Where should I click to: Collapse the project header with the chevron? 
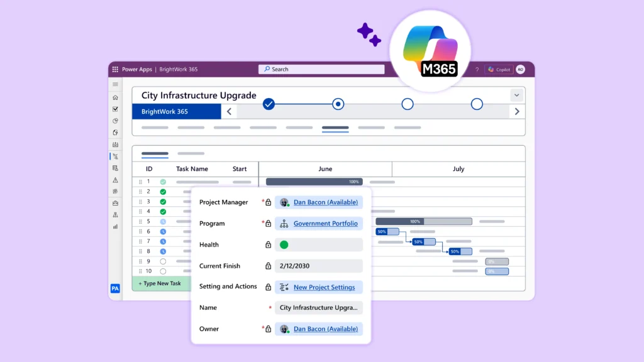[517, 96]
